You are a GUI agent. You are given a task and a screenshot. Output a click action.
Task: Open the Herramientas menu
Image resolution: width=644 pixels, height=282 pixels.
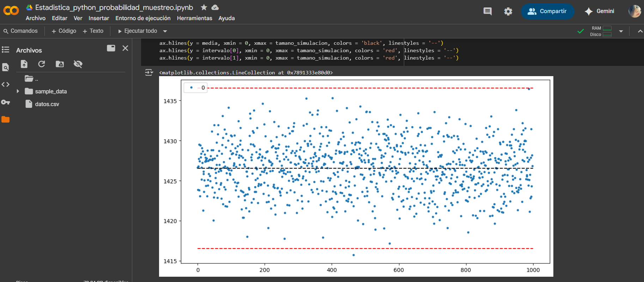[194, 18]
